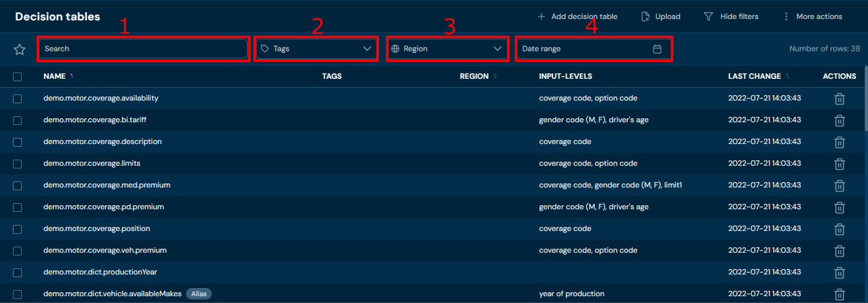Click trash icon for demo.motor.dict.productionYear
Viewport: 868px width, 303px height.
pyautogui.click(x=839, y=272)
